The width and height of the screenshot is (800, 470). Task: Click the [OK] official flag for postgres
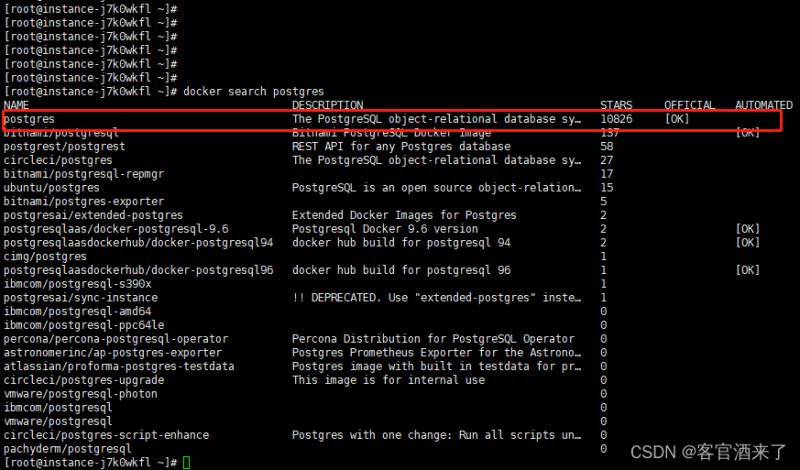point(677,119)
